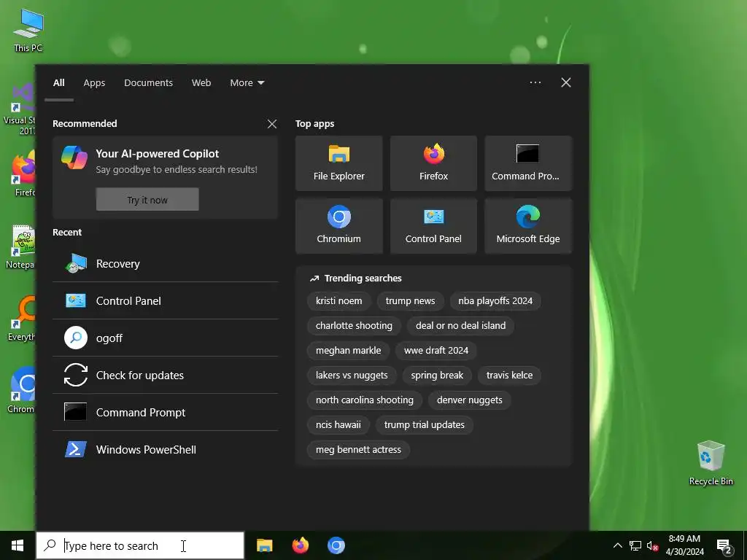Open the search options ellipsis menu
The image size is (747, 560).
(535, 82)
